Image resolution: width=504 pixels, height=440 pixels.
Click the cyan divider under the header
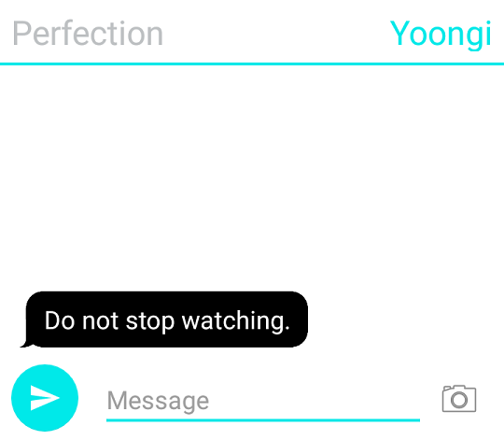click(252, 64)
